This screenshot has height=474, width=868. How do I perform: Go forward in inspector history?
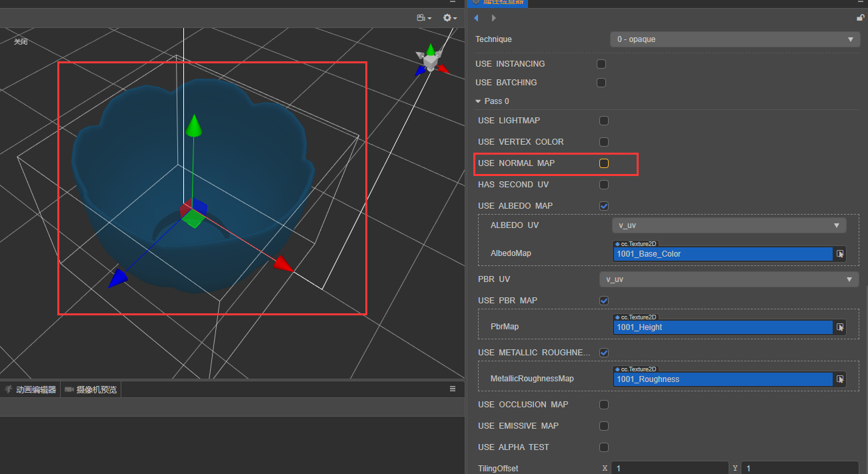click(x=493, y=18)
